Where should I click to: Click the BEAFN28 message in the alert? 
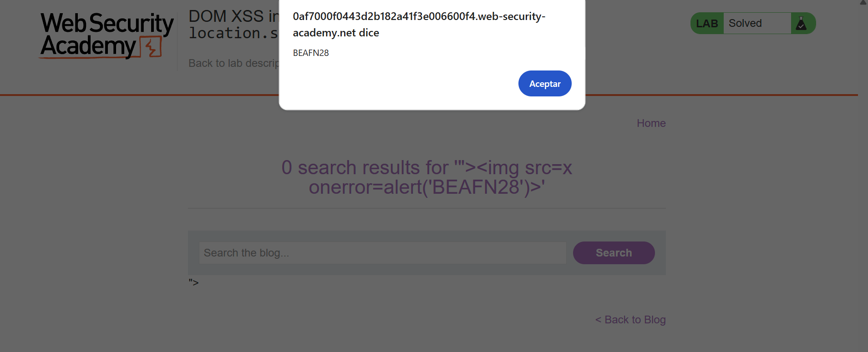click(x=311, y=53)
